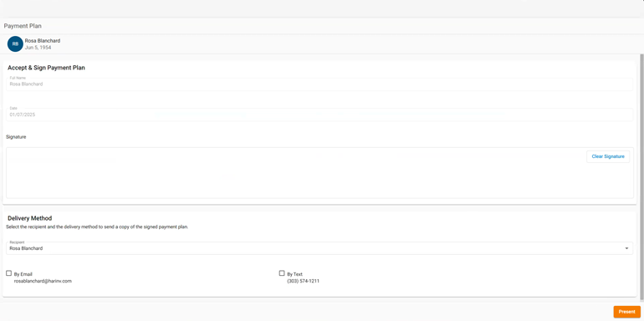Click the RB patient avatar icon

[15, 44]
